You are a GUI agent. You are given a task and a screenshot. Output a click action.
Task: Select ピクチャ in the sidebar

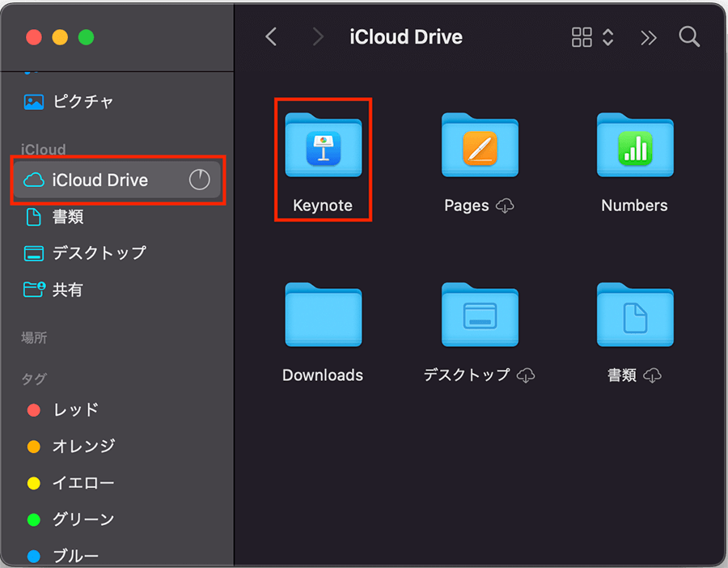coord(83,102)
